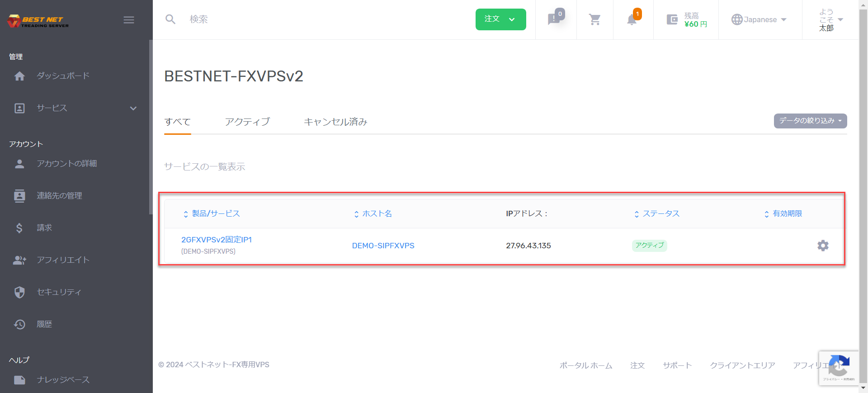Click the ナレッジベース folder icon

click(x=19, y=380)
